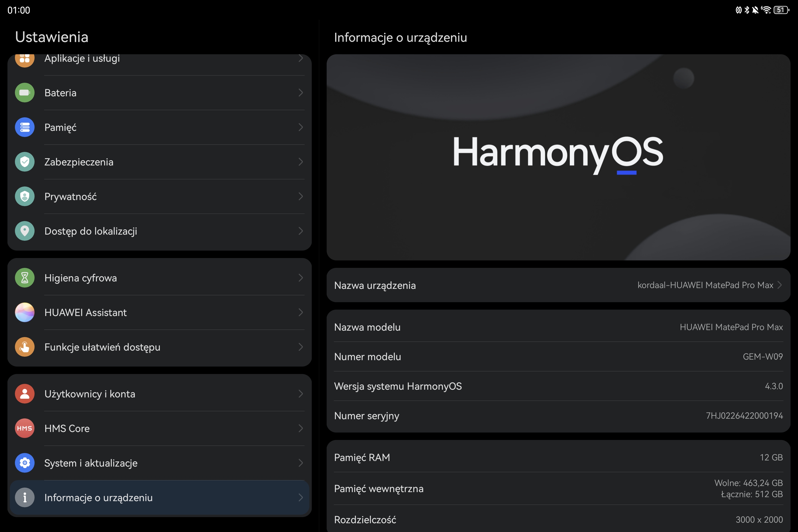Tap the green Bateria battery icon

[x=25, y=93]
